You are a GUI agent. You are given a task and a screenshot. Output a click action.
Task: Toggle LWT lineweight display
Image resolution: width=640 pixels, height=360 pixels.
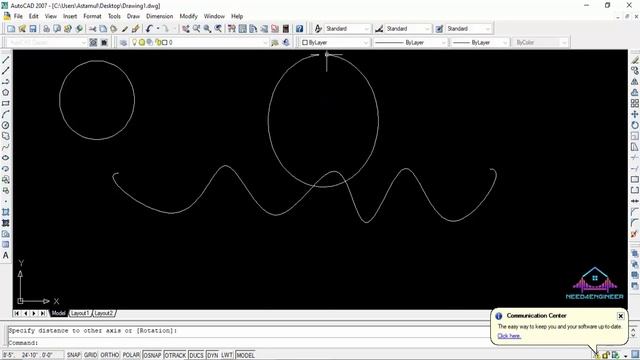point(227,355)
